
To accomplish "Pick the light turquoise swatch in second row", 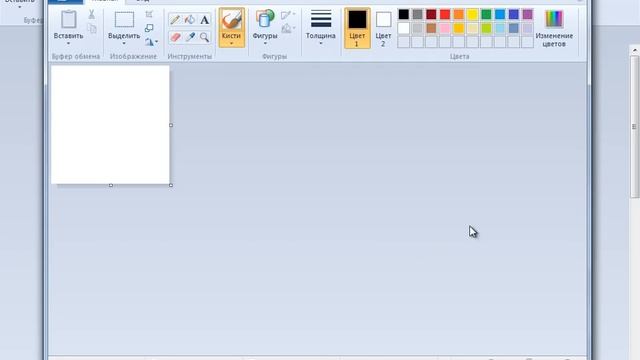I will 500,28.
